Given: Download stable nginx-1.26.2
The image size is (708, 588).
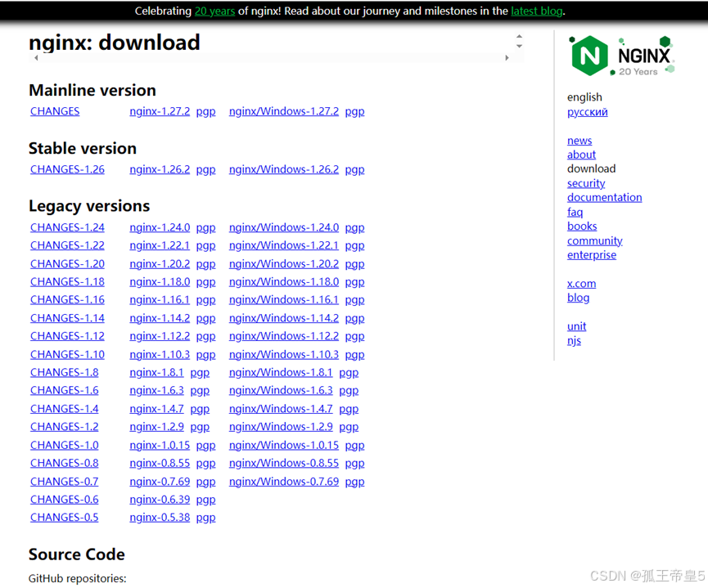Looking at the screenshot, I should [x=160, y=169].
